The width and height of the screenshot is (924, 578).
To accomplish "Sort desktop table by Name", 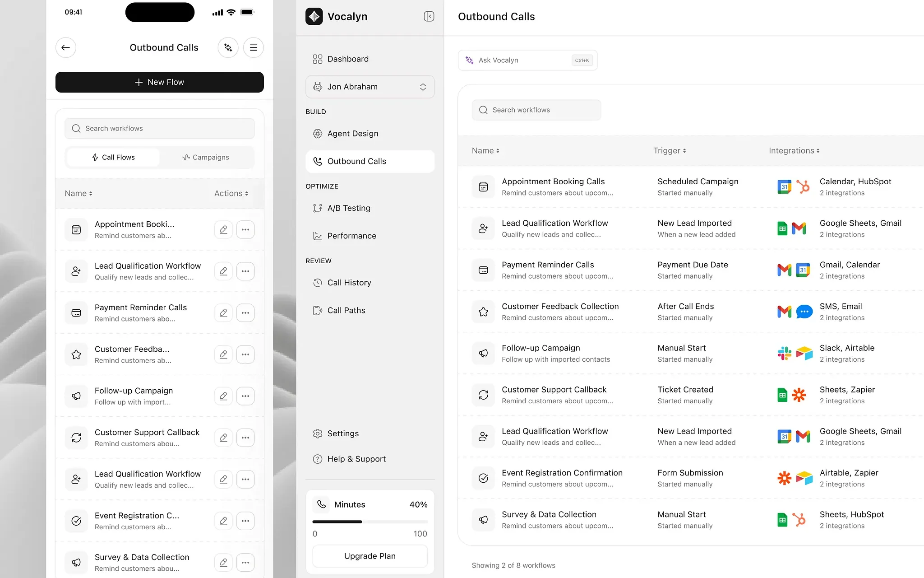I will 485,151.
